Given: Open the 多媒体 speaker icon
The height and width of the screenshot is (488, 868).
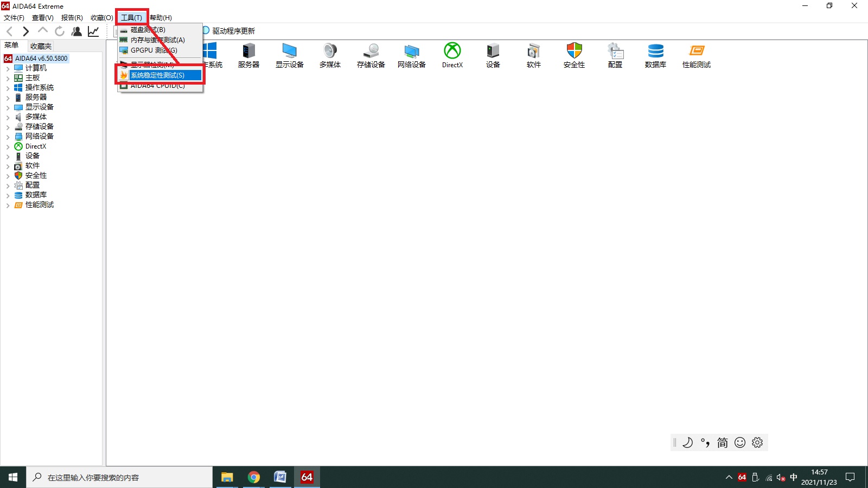Looking at the screenshot, I should click(x=330, y=55).
